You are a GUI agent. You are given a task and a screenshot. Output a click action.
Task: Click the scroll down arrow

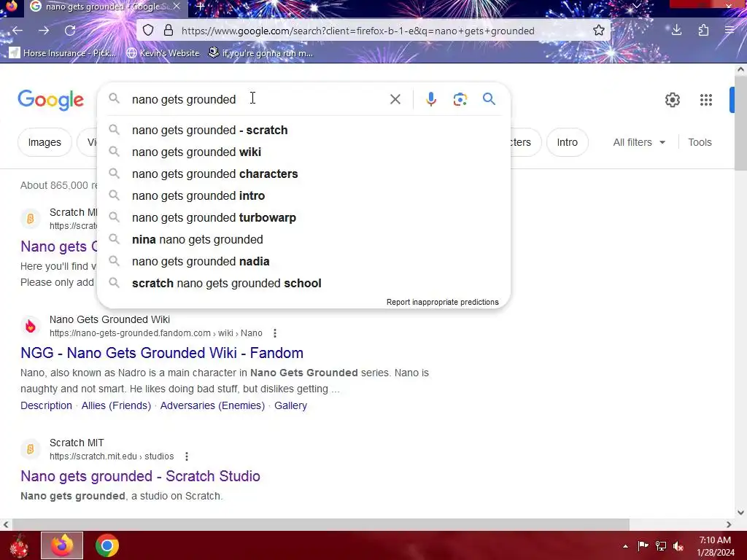[x=741, y=513]
